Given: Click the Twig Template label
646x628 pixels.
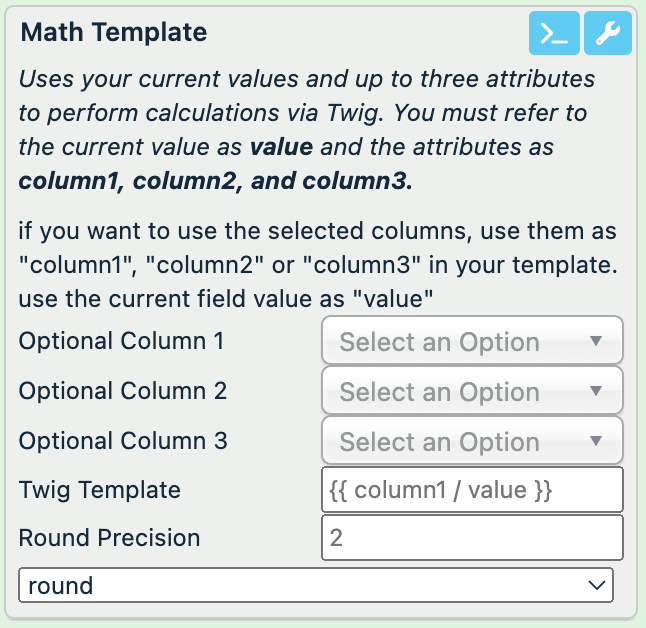Looking at the screenshot, I should [x=100, y=489].
